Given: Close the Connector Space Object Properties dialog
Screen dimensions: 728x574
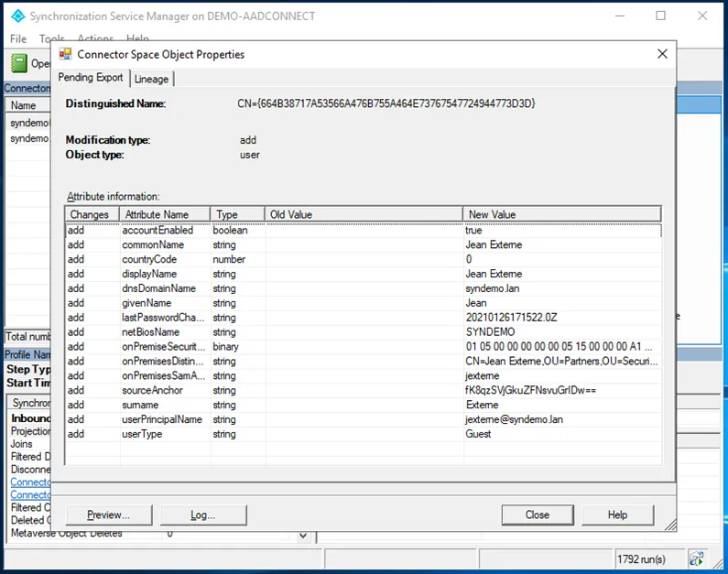Looking at the screenshot, I should pos(662,54).
